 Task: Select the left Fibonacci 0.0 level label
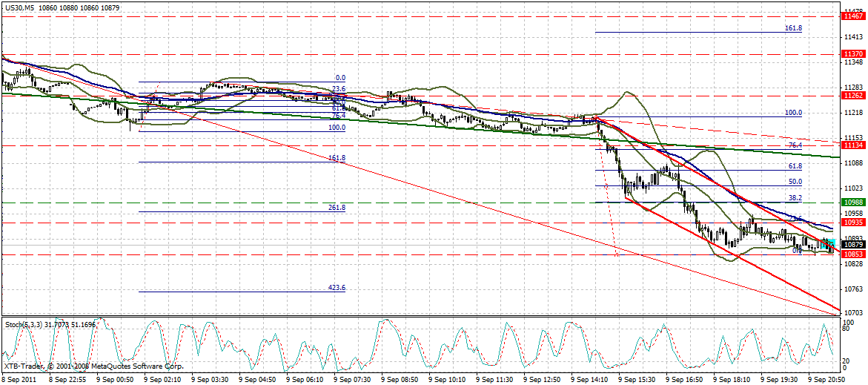[341, 77]
